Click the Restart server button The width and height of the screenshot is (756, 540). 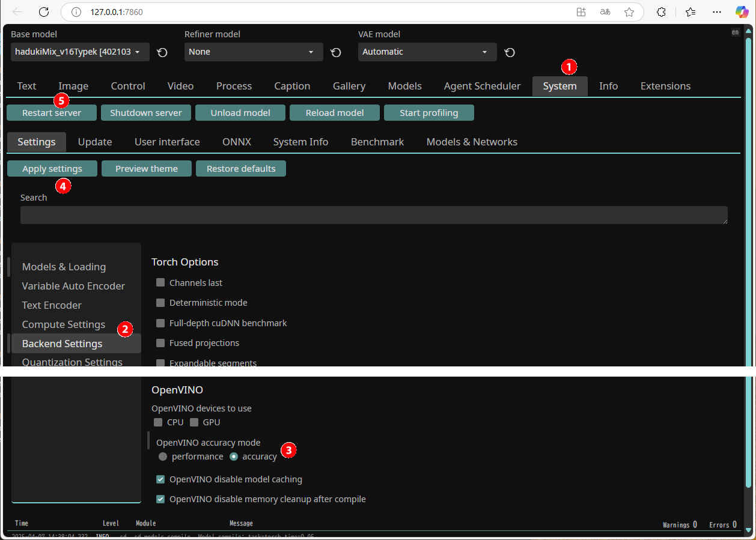[52, 113]
